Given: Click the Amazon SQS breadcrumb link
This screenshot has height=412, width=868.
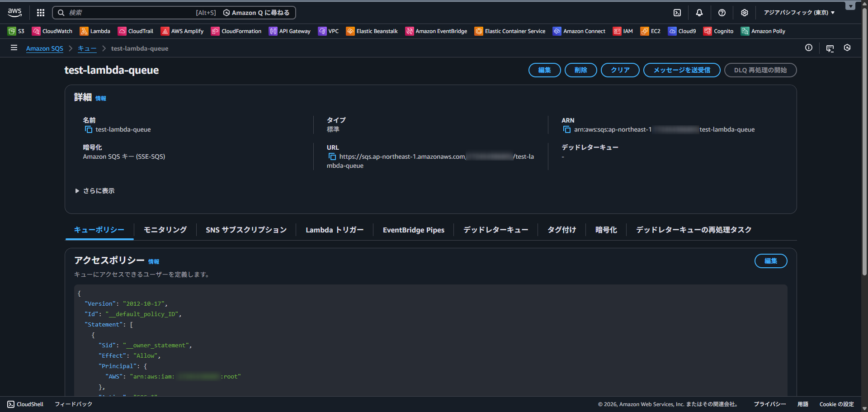Looking at the screenshot, I should 45,48.
